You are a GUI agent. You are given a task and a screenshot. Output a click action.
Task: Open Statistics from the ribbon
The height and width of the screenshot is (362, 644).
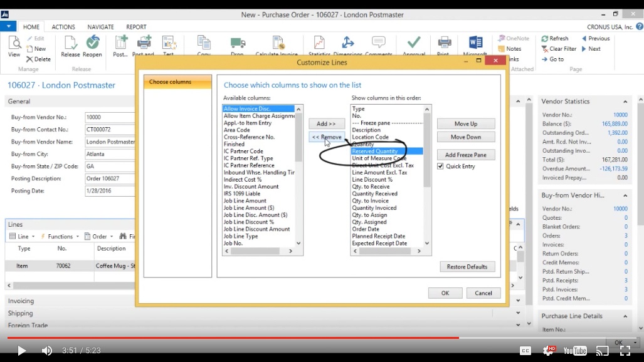coord(319,45)
